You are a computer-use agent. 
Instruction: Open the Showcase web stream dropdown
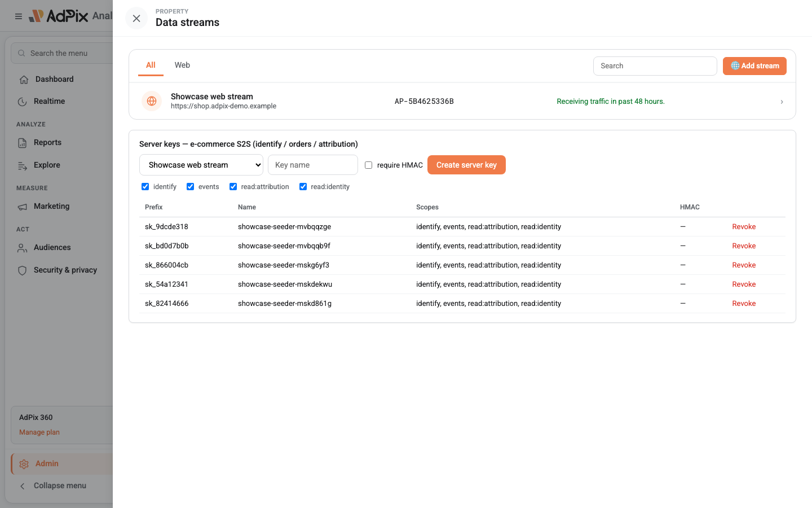pos(201,165)
